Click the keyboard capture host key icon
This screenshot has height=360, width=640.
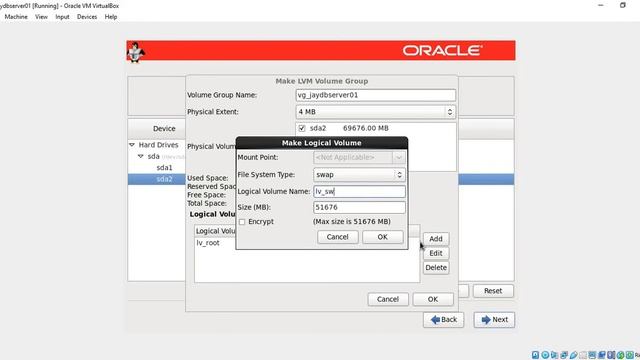[630, 355]
